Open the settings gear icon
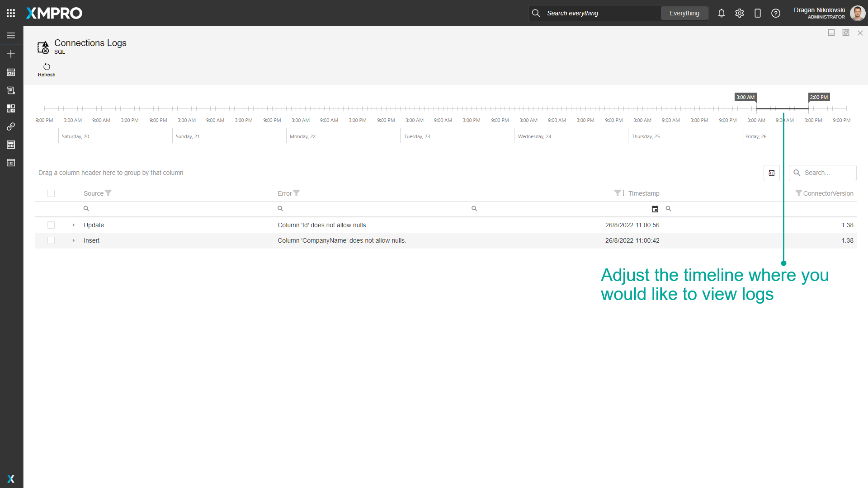Viewport: 868px width, 488px height. [x=740, y=13]
